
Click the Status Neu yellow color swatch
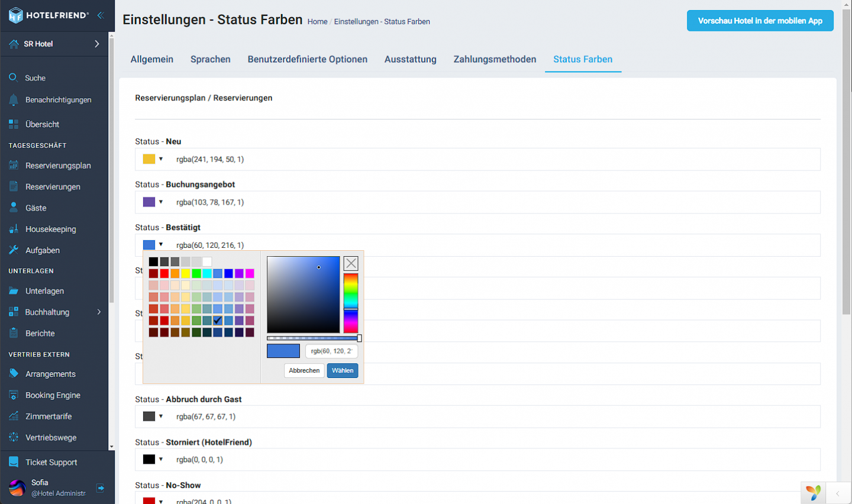click(x=149, y=159)
